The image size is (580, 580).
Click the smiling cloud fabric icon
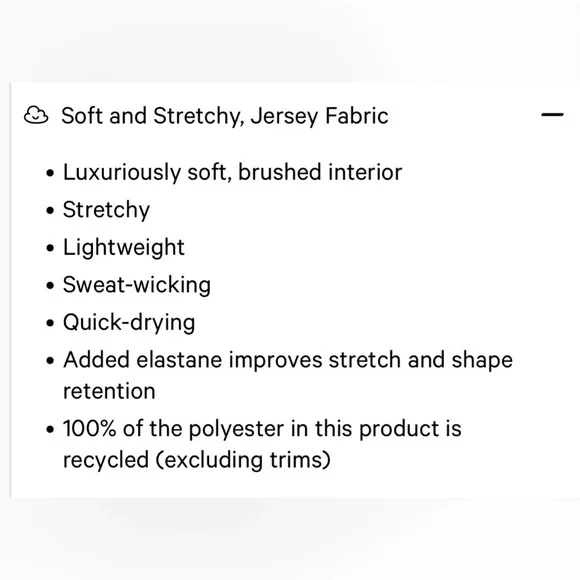[36, 115]
